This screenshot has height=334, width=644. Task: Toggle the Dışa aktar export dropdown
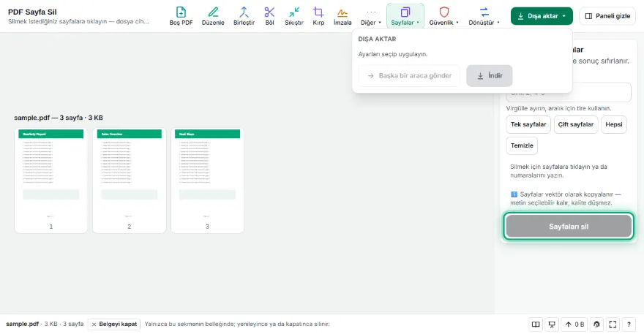click(x=542, y=16)
